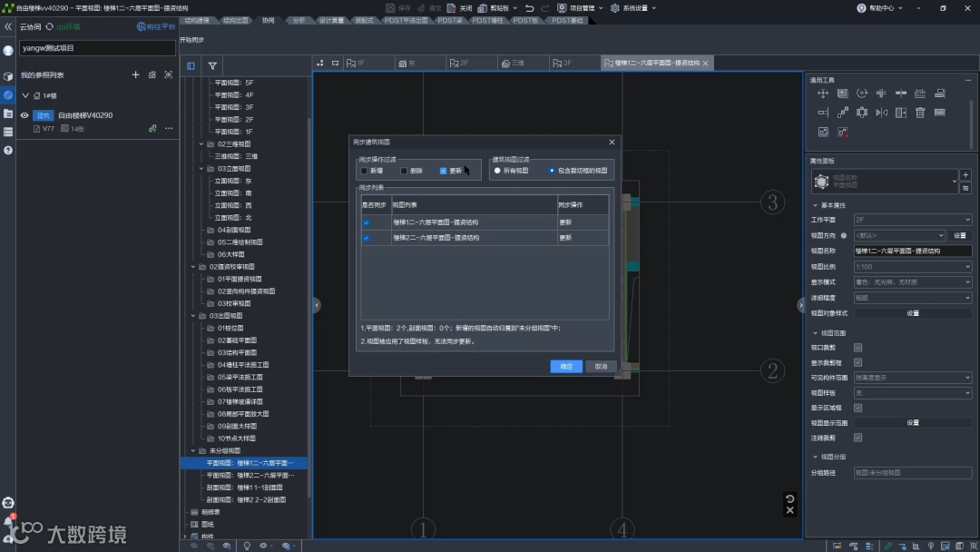Image resolution: width=980 pixels, height=552 pixels.
Task: Select the Align tool icon
Action: tap(939, 94)
